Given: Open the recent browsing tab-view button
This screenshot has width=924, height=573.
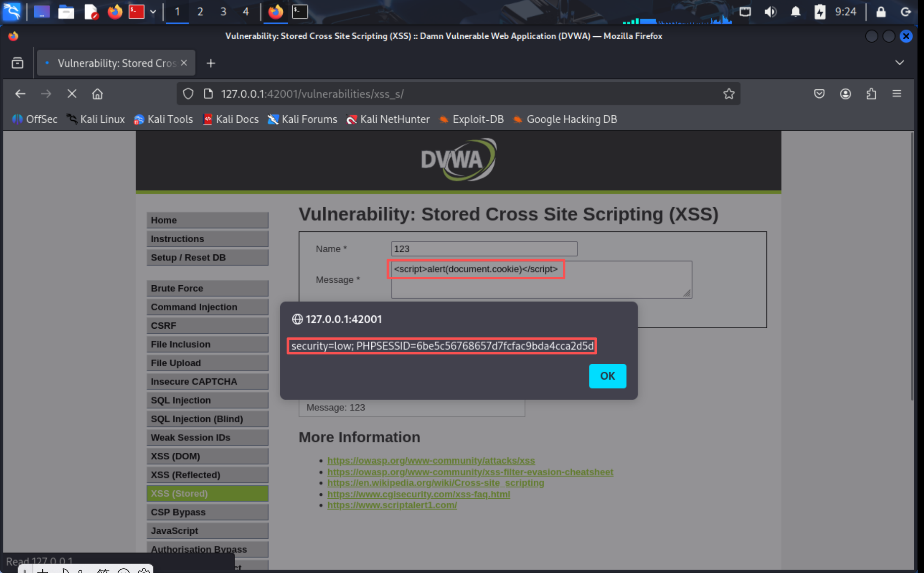Looking at the screenshot, I should pos(17,63).
